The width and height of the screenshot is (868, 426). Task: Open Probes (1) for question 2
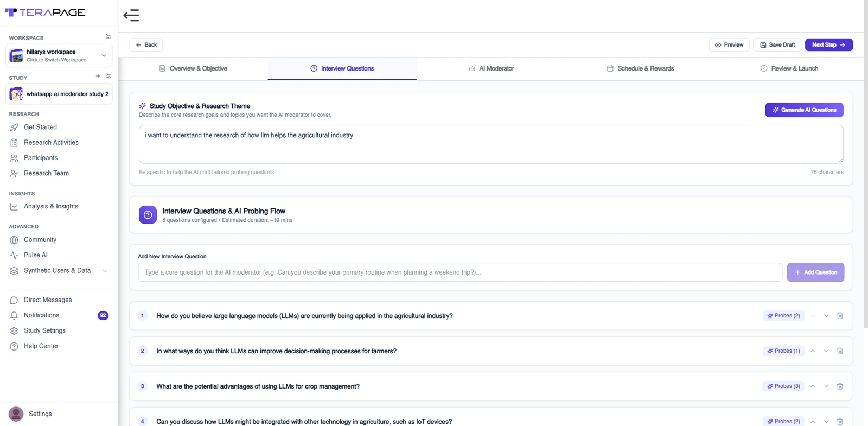click(x=783, y=351)
